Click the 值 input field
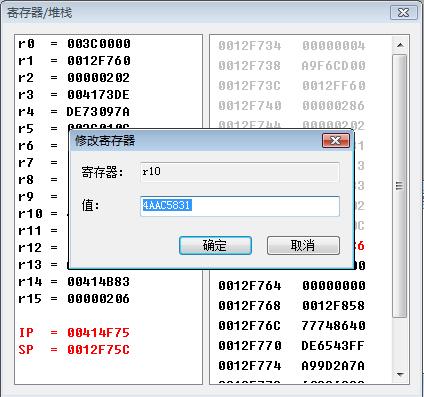The height and width of the screenshot is (397, 424). [x=240, y=206]
